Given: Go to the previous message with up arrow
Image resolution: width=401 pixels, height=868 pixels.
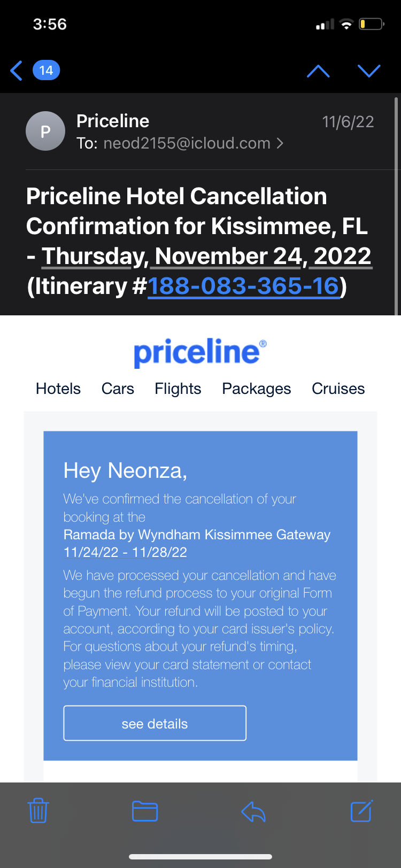Looking at the screenshot, I should [x=318, y=71].
